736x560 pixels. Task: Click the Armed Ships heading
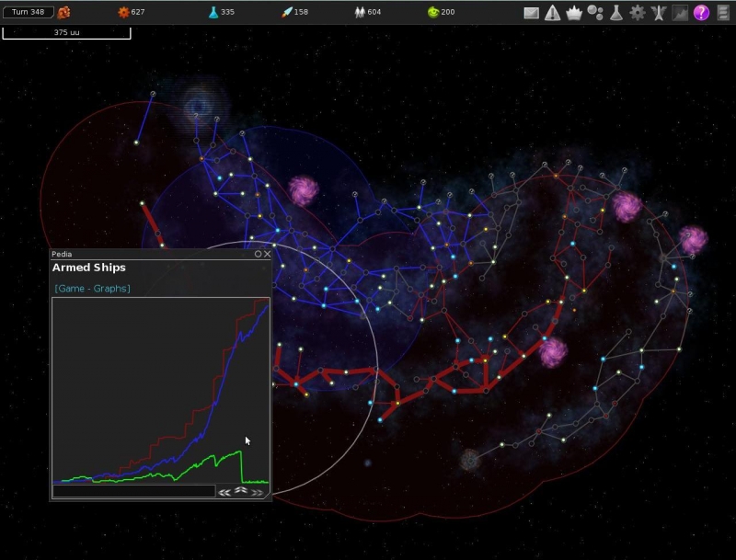tap(89, 268)
